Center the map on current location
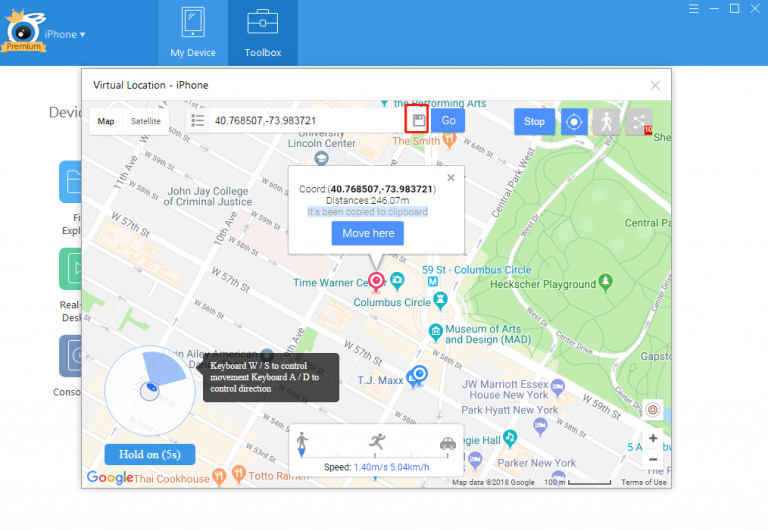The width and height of the screenshot is (768, 531). [574, 121]
